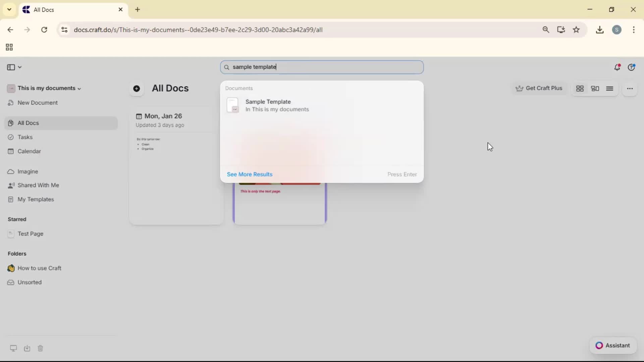Open the How to use Craft folder

(x=39, y=268)
